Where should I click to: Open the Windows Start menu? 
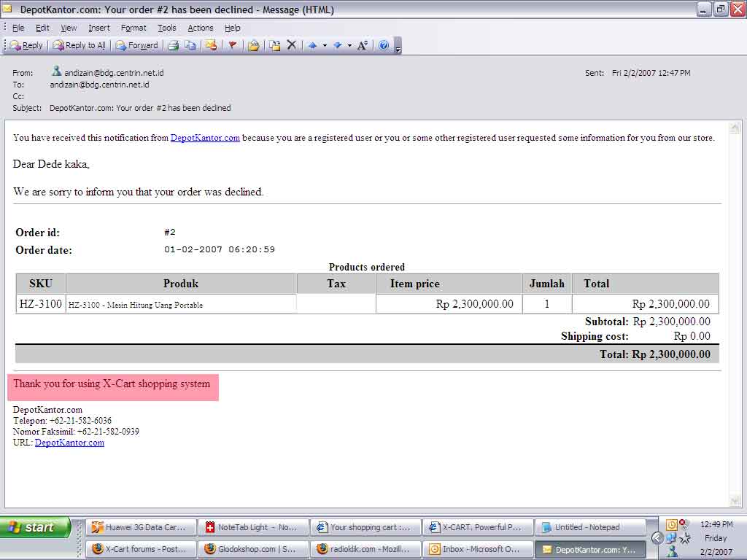coord(35,527)
